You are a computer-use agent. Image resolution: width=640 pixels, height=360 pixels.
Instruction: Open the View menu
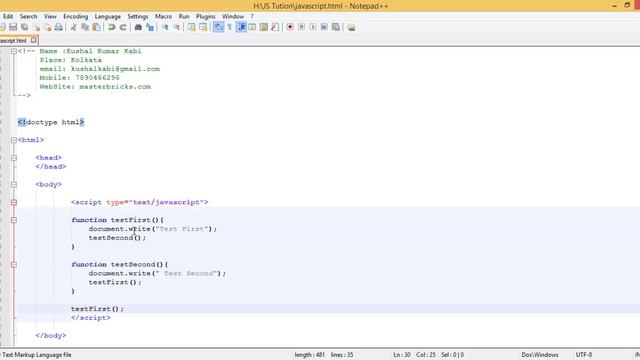coord(50,16)
